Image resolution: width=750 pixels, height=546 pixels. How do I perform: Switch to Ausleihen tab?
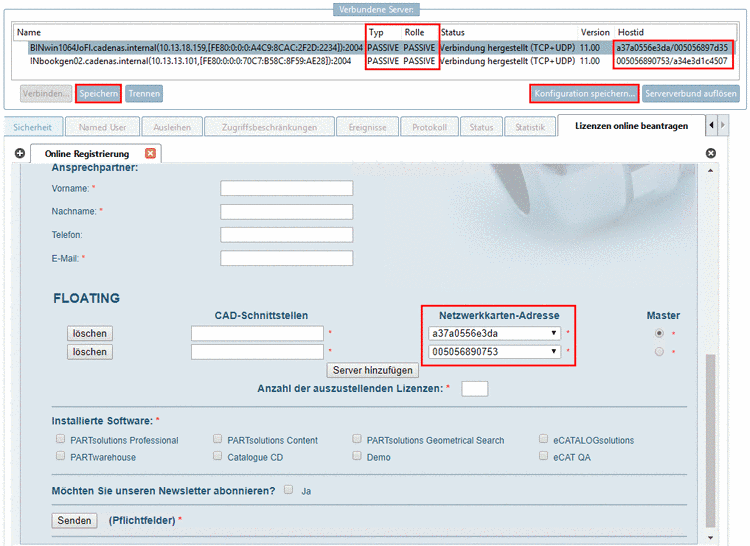(x=172, y=127)
